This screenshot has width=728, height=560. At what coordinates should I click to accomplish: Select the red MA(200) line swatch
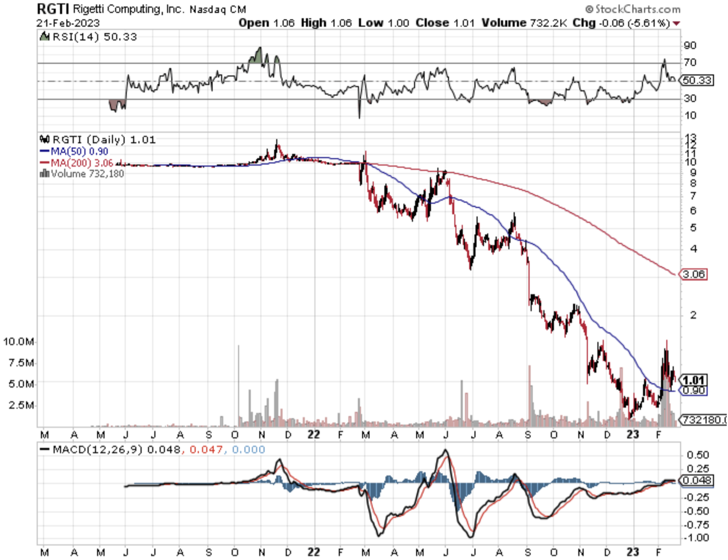pos(45,163)
